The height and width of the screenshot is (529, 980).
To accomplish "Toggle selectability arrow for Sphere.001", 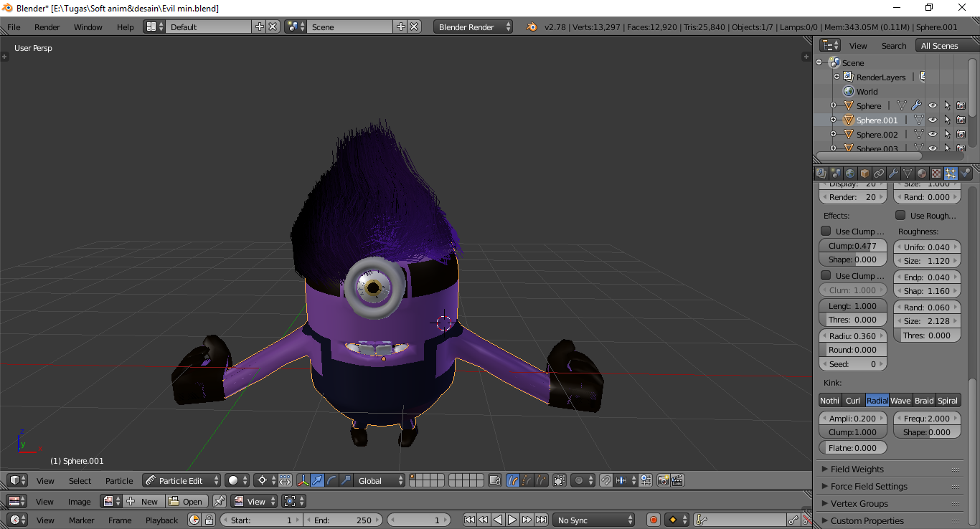I will (947, 120).
